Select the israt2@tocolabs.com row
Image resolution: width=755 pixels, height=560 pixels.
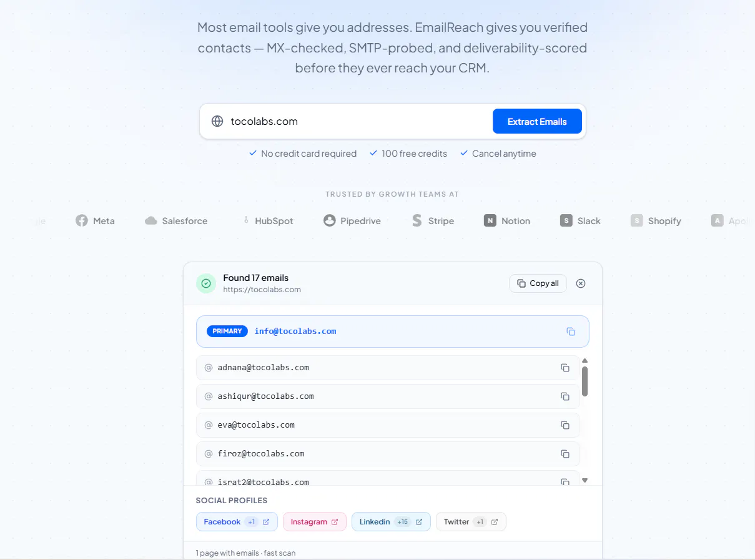(388, 478)
